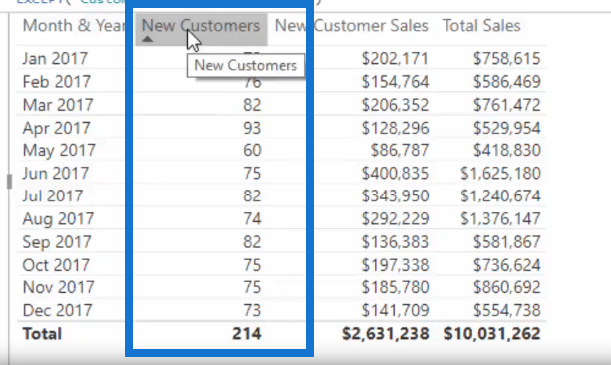Click the $400,835 new customer sales value
The height and width of the screenshot is (365, 611).
[x=395, y=173]
